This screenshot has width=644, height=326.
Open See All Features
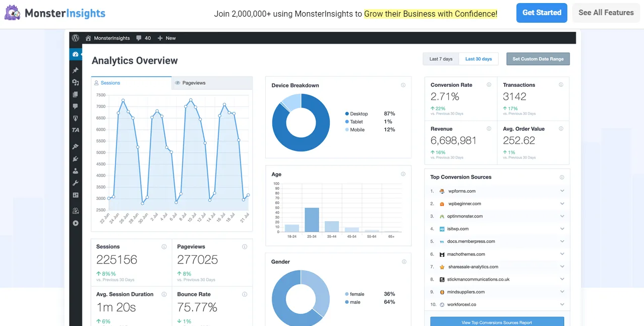(x=606, y=13)
